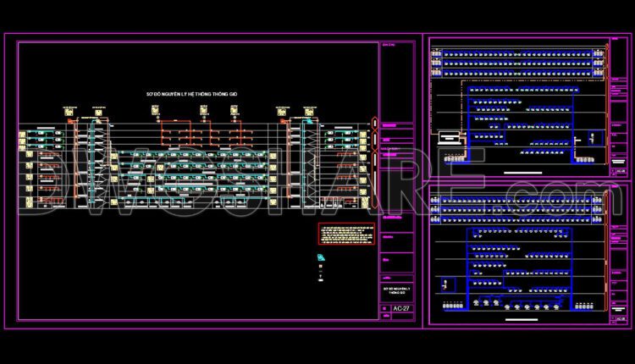Screen dimensions: 635x364
Task: Select the white computer workstation symbol in top-right sheet
Action: (449, 138)
